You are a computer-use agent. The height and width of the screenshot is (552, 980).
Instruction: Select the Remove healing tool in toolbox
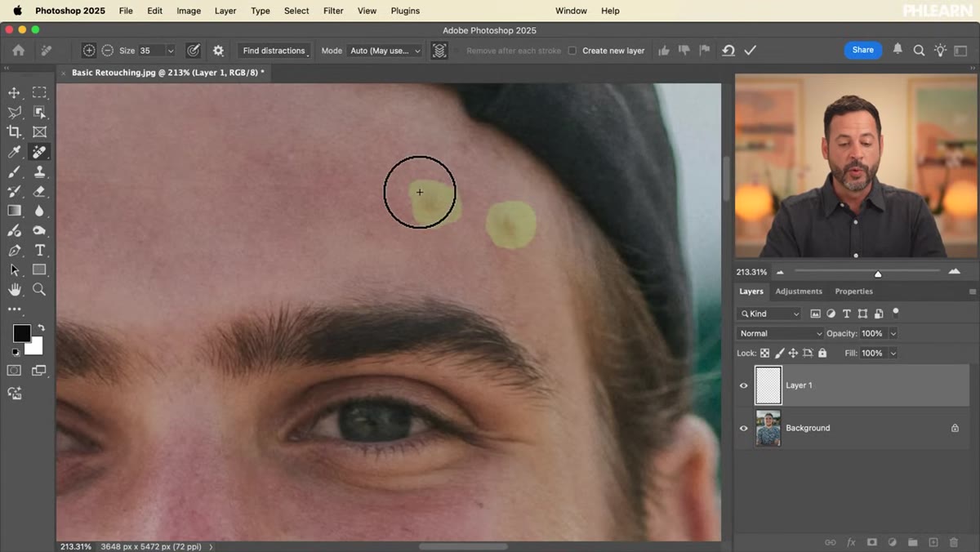(x=39, y=152)
